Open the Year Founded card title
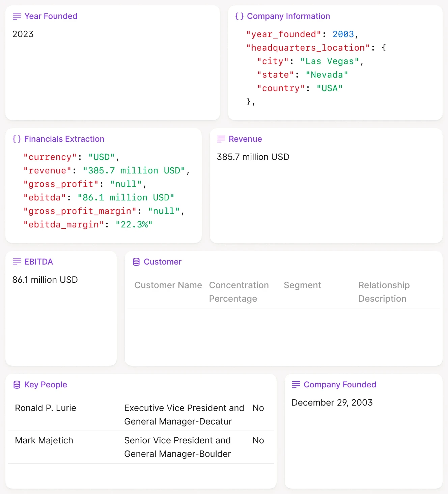The width and height of the screenshot is (448, 494). point(51,16)
